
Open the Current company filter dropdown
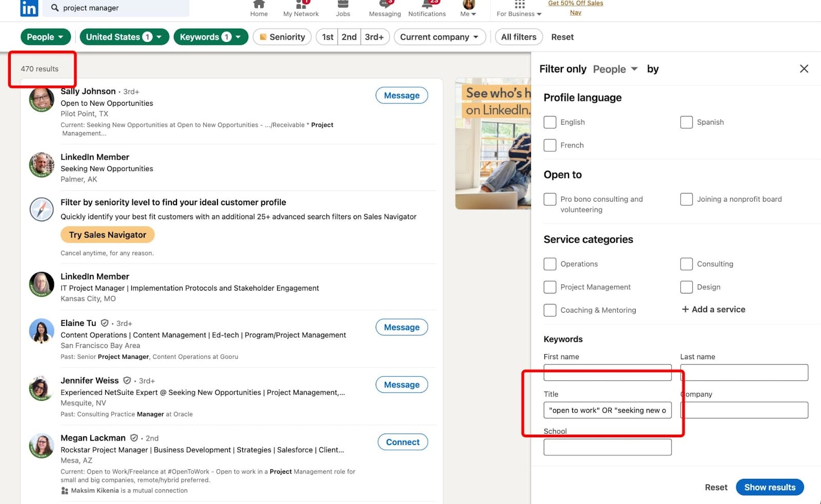click(439, 36)
